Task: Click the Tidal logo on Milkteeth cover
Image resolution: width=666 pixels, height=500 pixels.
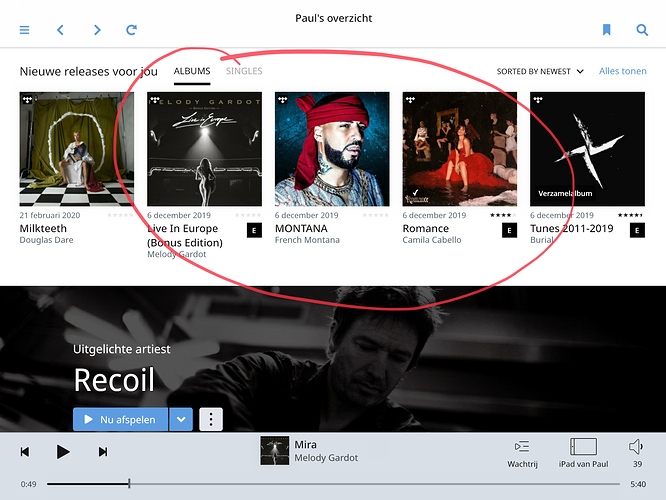Action: tap(28, 100)
